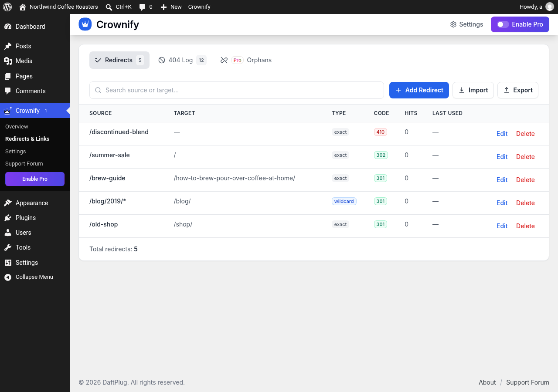Image resolution: width=558 pixels, height=392 pixels.
Task: Click the Add Redirect button
Action: tap(419, 90)
